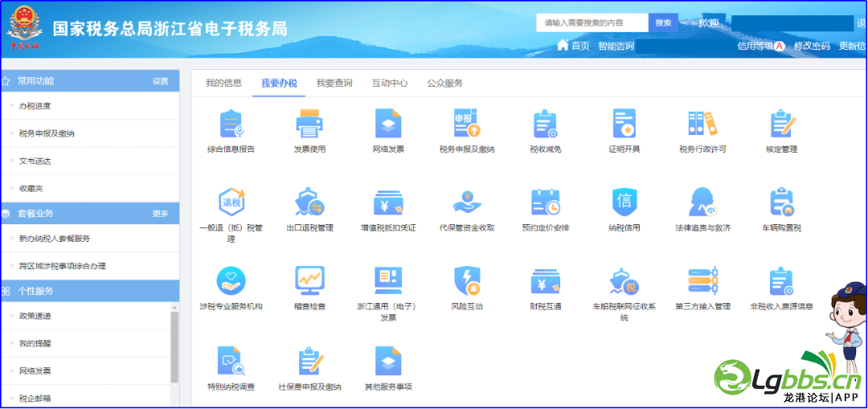Click the scrollbar up arrow in 个性服务
The height and width of the screenshot is (409, 868).
point(174,307)
